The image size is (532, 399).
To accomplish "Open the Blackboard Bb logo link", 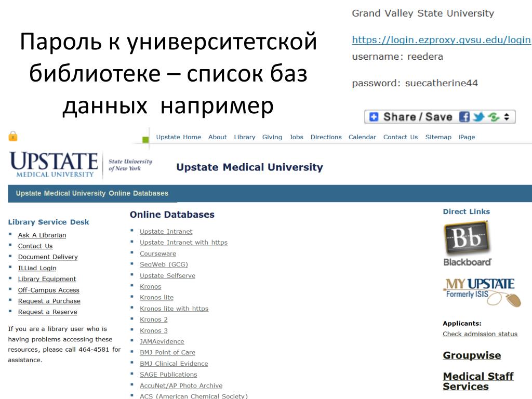I will coord(467,243).
